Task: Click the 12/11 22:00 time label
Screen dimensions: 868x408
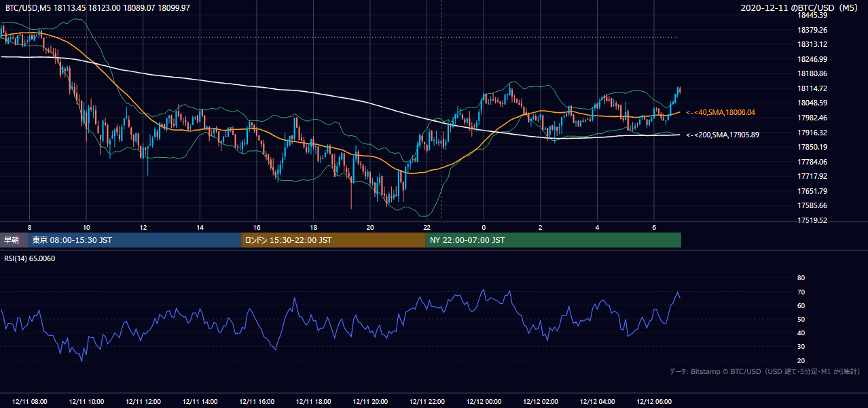Action: (427, 402)
